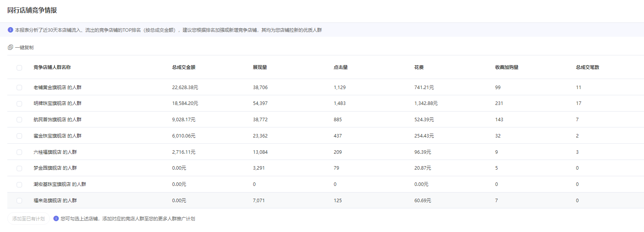This screenshot has height=232, width=644.
Task: Click the info icon next to 您可勾选上述店铺 hint
Action: (56, 218)
